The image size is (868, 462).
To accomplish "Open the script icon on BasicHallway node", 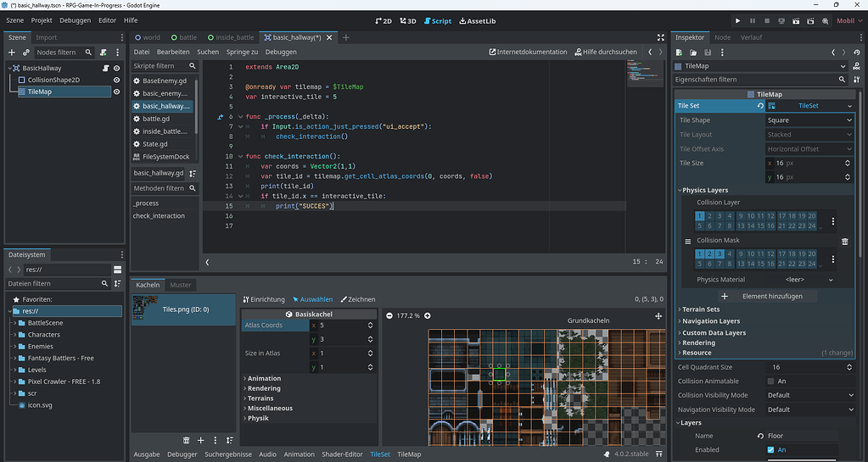I will [105, 68].
